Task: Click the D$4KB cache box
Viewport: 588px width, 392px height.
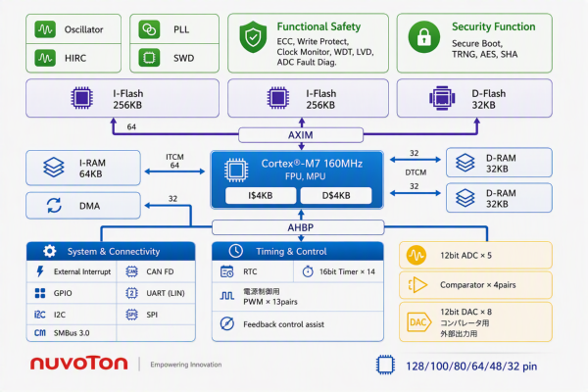Action: click(x=336, y=195)
